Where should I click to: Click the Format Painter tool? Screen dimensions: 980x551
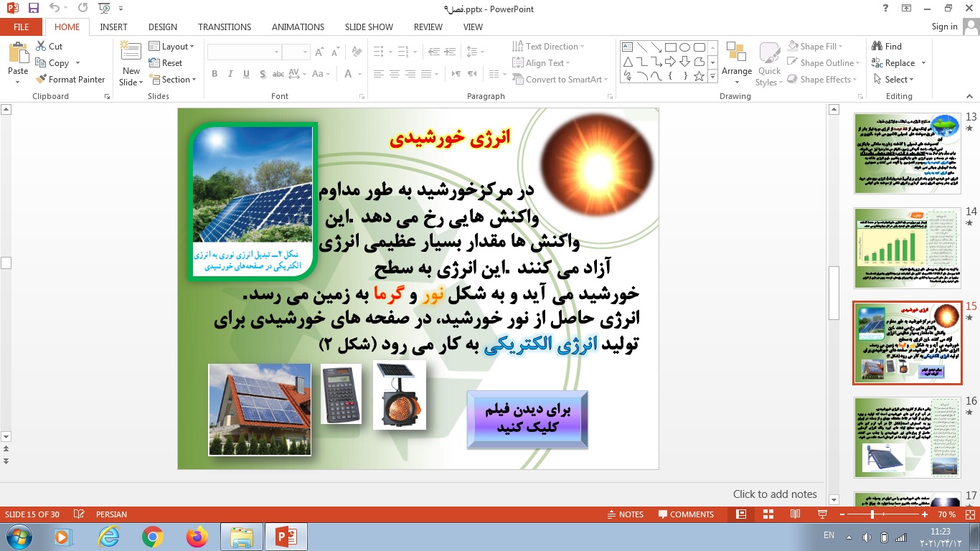pos(70,80)
